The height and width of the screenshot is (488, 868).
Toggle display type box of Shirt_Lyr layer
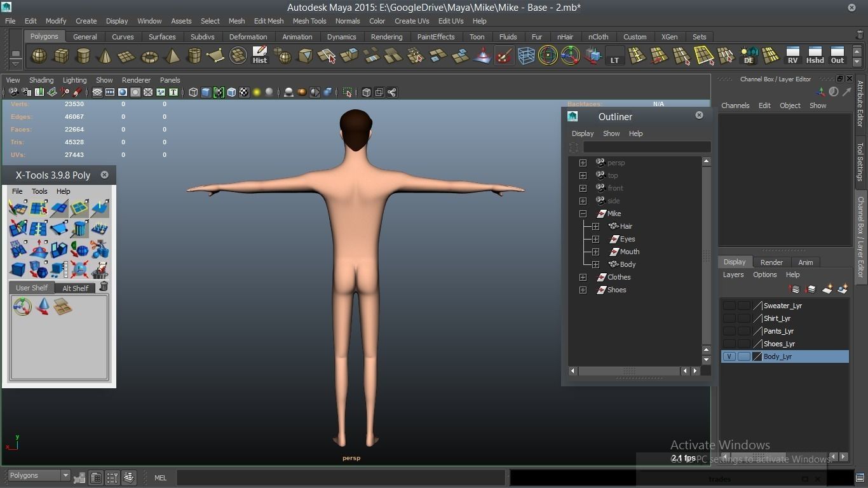(x=743, y=318)
